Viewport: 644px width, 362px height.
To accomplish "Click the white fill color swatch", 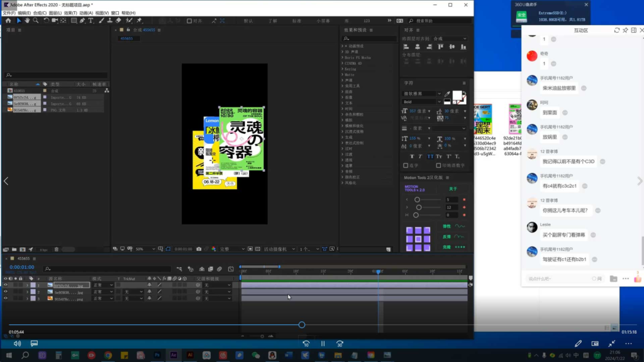I will pyautogui.click(x=456, y=95).
